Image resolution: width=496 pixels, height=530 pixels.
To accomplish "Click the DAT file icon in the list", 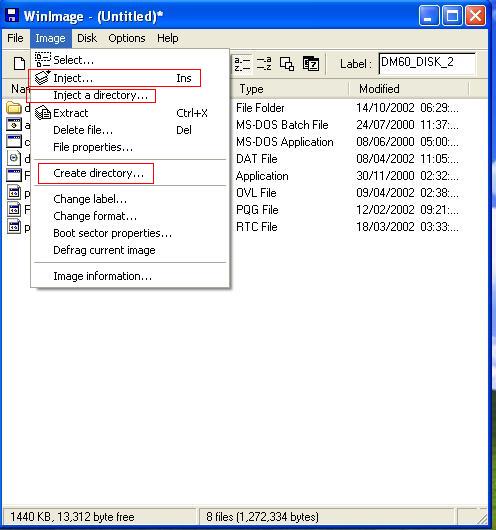I will [14, 158].
